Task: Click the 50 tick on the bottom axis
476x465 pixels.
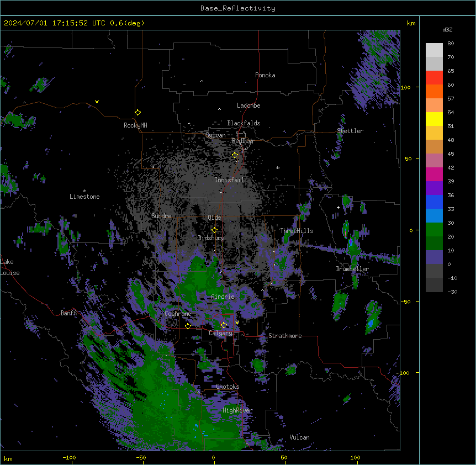Action: pos(284,457)
